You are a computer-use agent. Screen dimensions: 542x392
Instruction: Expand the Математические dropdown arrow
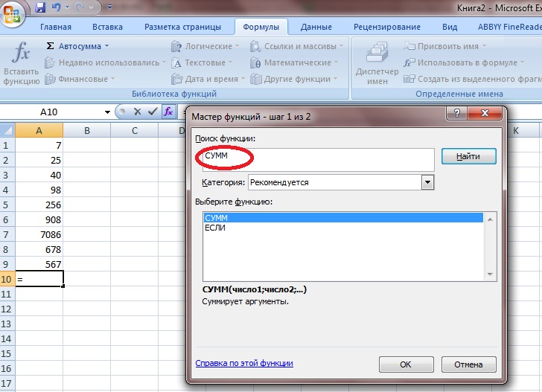pyautogui.click(x=336, y=63)
